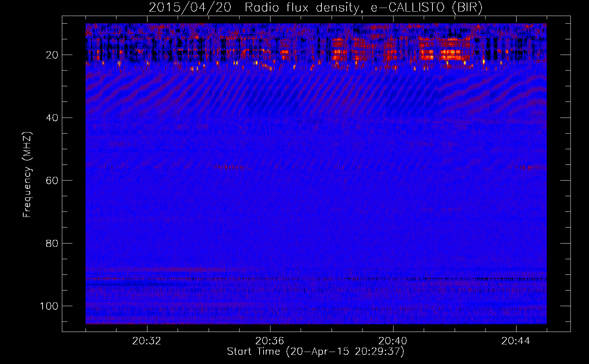Image resolution: width=589 pixels, height=364 pixels.
Task: Click the "40" frequency tick label
Action: (x=52, y=118)
